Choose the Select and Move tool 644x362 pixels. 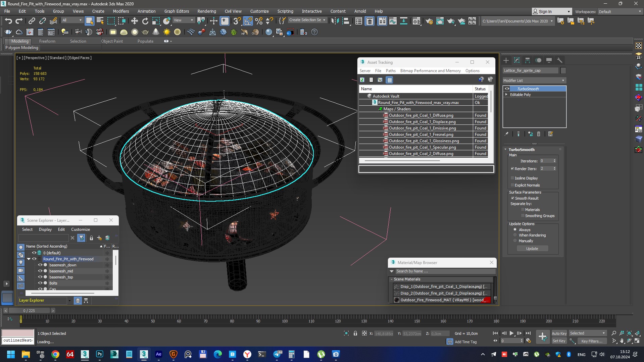pos(134,21)
